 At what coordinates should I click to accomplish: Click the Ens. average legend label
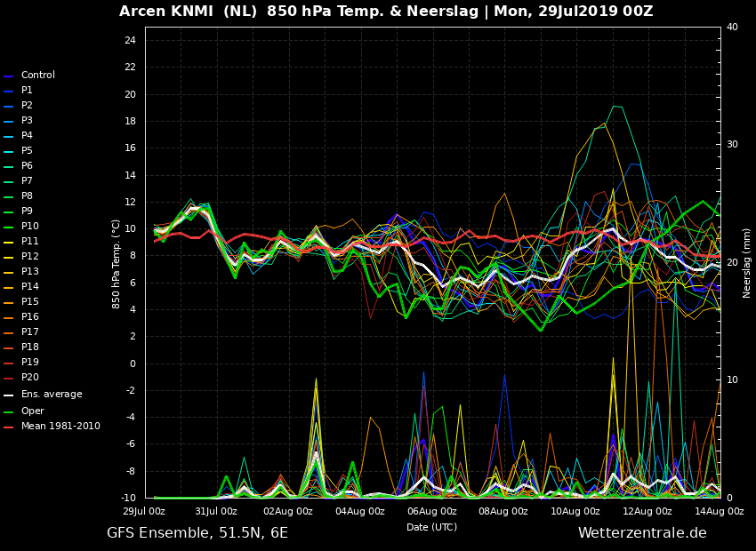click(x=52, y=394)
